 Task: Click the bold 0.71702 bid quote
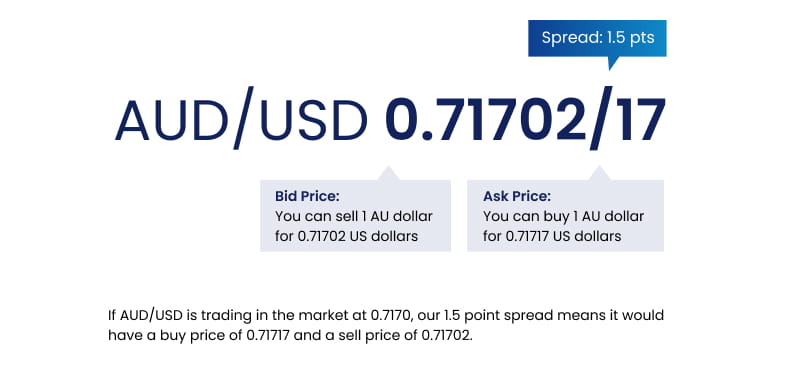pos(486,120)
